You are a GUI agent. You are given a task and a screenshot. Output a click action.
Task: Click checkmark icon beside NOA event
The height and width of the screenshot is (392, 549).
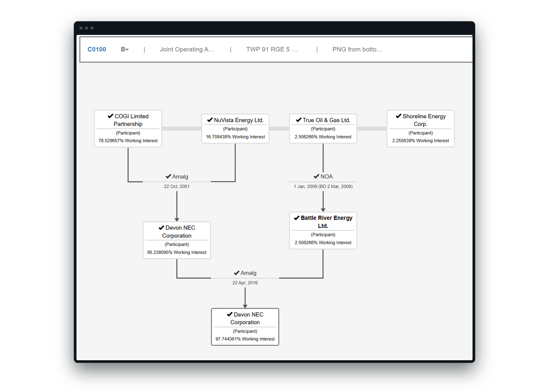coord(316,176)
